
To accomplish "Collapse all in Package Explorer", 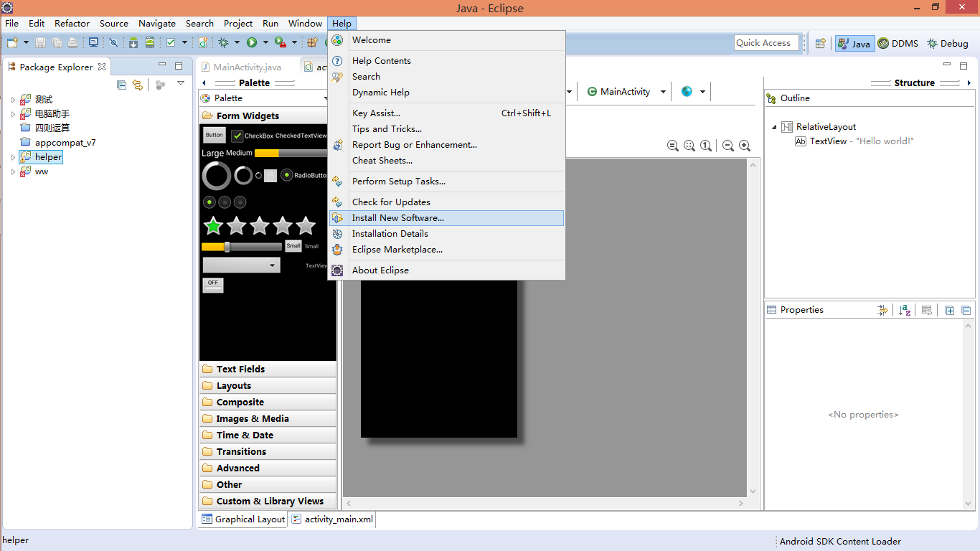I will pos(121,85).
